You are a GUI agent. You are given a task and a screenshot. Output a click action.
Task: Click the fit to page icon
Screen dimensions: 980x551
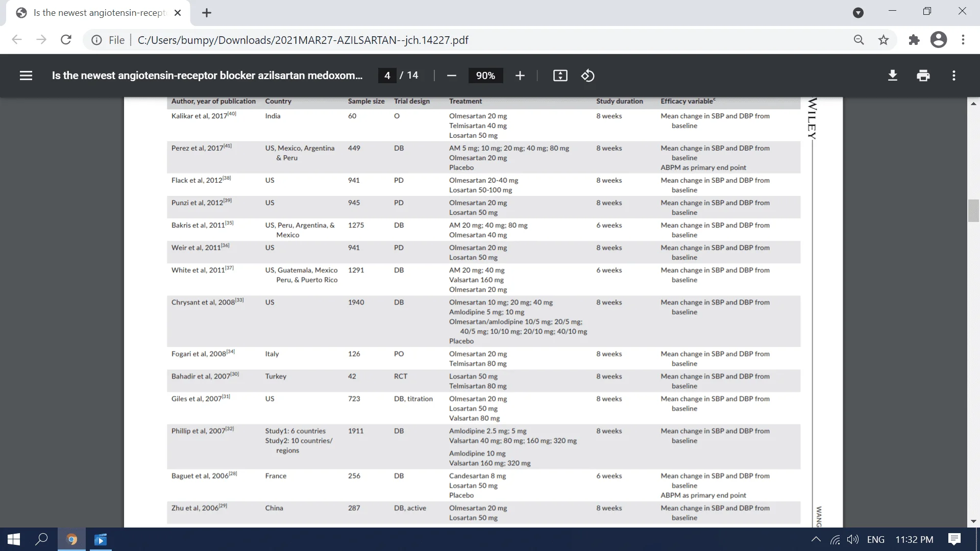click(x=560, y=76)
